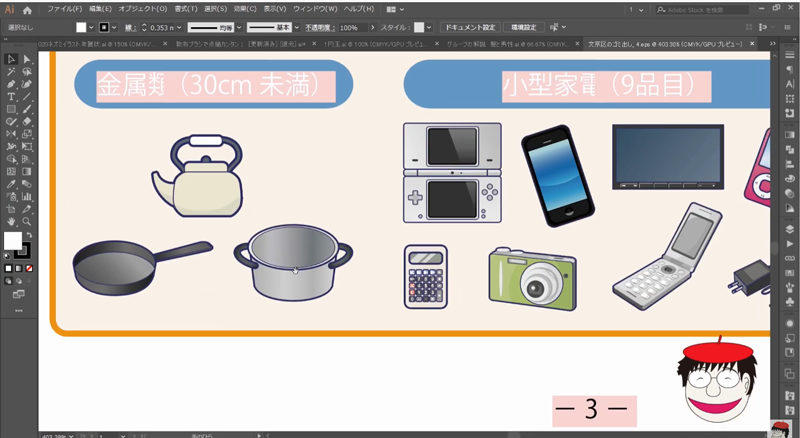Open the ファイル(F) menu
Image resolution: width=800 pixels, height=438 pixels.
coord(65,9)
